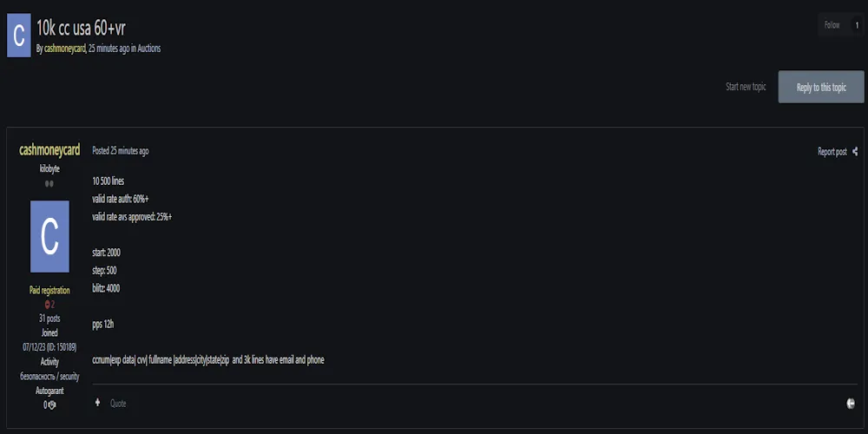Click Start new topic
This screenshot has height=434, width=868.
tap(746, 87)
